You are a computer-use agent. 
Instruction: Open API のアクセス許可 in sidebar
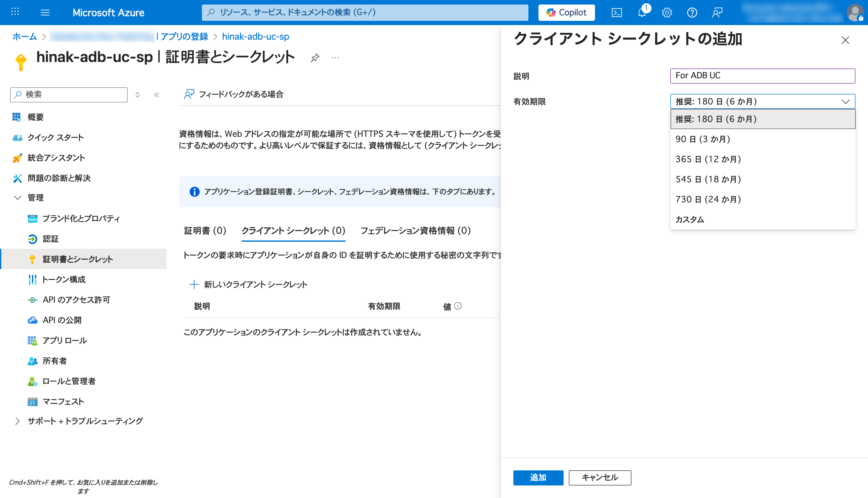point(76,300)
